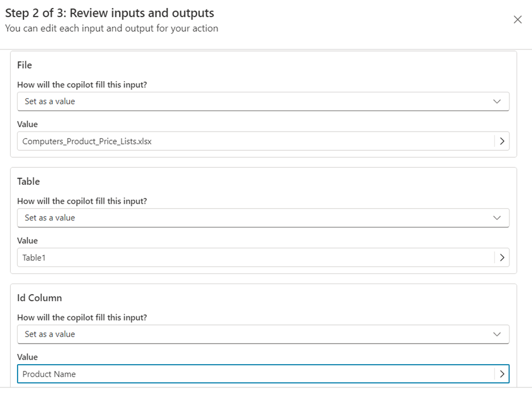Click the arrow icon beside the File value
Image resolution: width=532 pixels, height=393 pixels.
[502, 141]
